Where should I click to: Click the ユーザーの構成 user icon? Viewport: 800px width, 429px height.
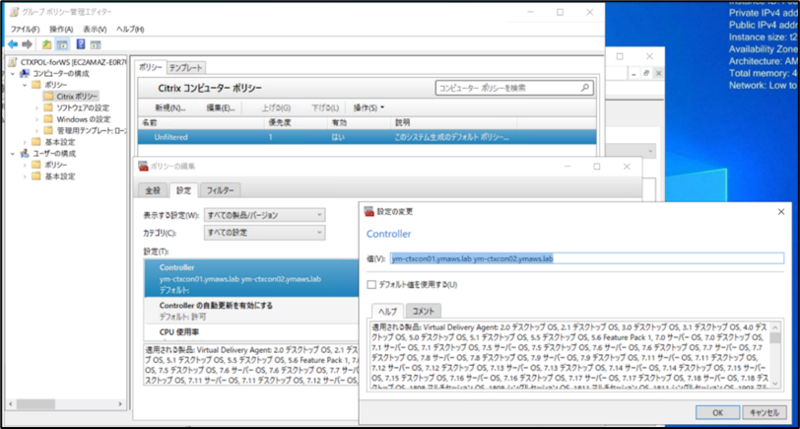24,153
